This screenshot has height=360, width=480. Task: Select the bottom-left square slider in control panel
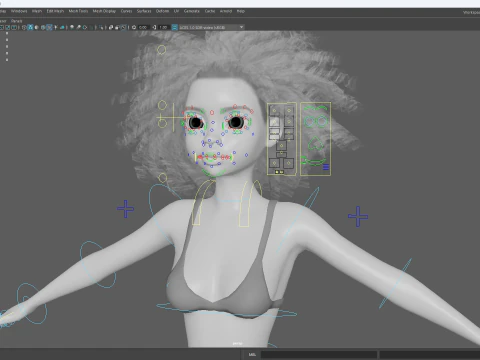pos(274,163)
